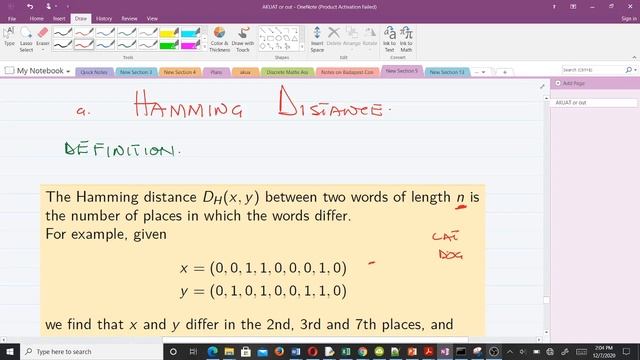Viewport: 640px width, 360px height.
Task: Click the search notes field
Action: coord(592,70)
